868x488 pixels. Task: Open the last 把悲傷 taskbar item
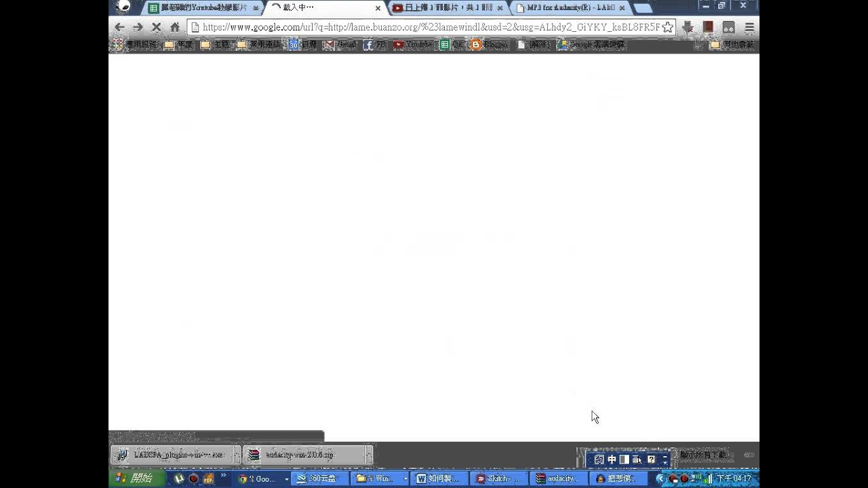pos(618,479)
